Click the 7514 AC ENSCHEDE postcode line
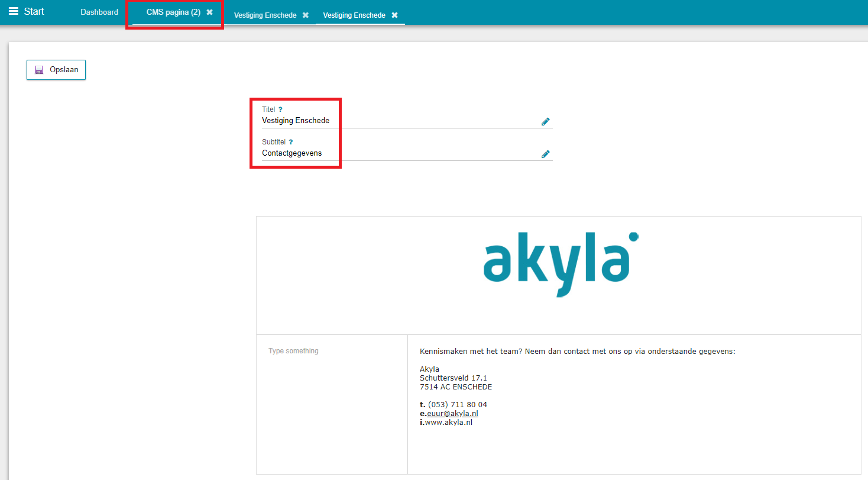The image size is (868, 480). (x=456, y=387)
